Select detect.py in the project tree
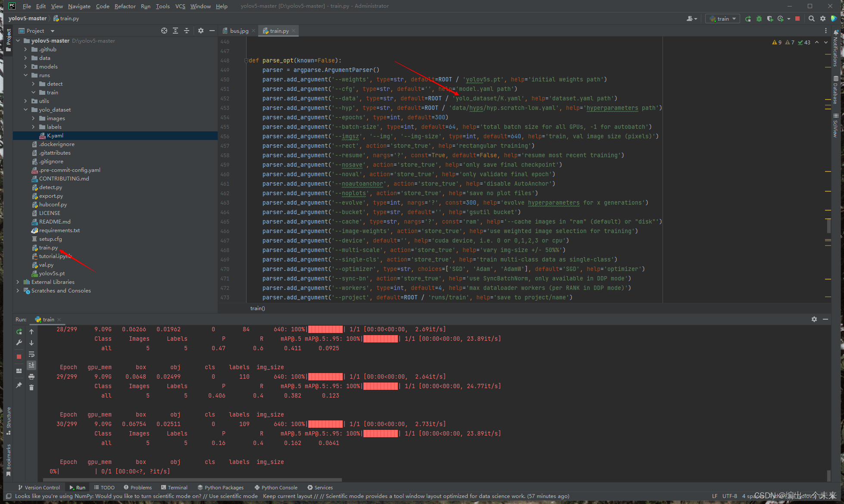Image resolution: width=844 pixels, height=504 pixels. (50, 187)
